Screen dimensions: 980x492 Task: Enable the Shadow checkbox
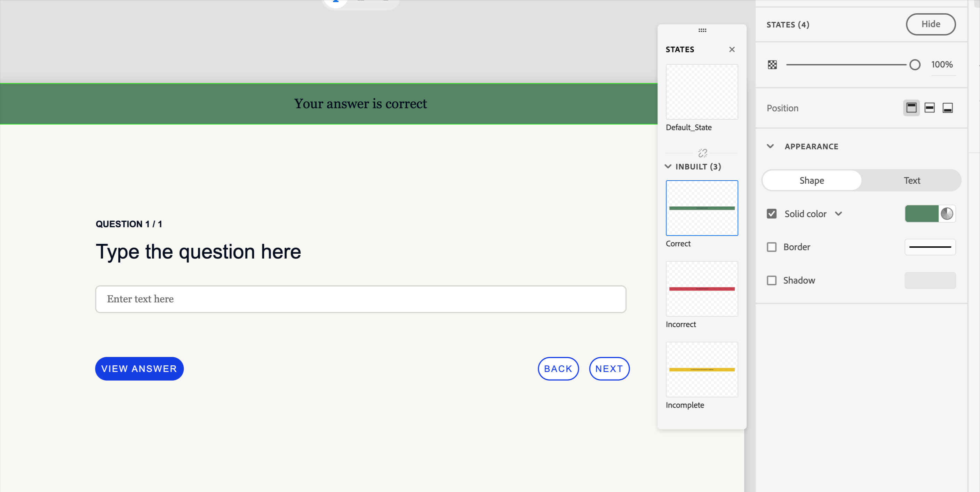772,280
